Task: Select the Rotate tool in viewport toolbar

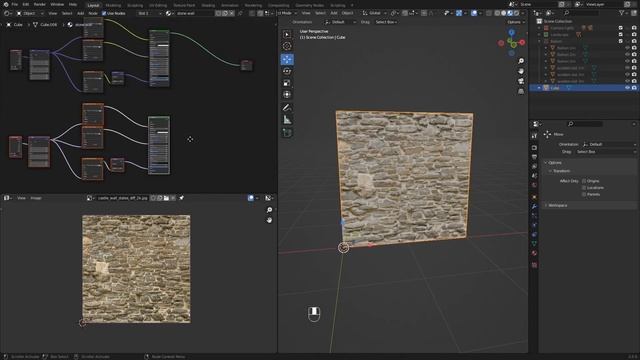Action: click(287, 71)
